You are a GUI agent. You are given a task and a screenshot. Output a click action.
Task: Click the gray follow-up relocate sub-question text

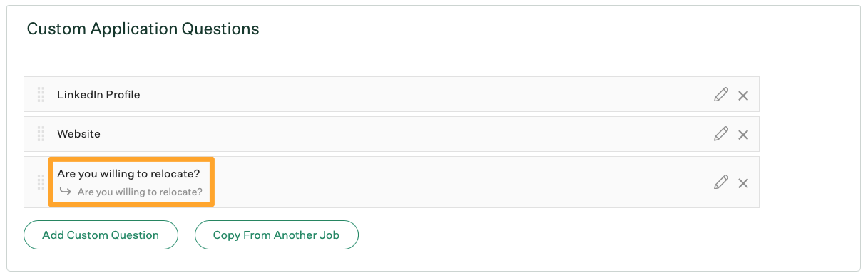pos(140,192)
